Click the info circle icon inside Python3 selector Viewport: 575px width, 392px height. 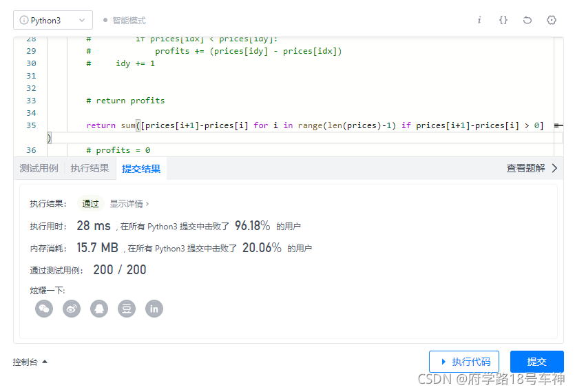[x=24, y=20]
